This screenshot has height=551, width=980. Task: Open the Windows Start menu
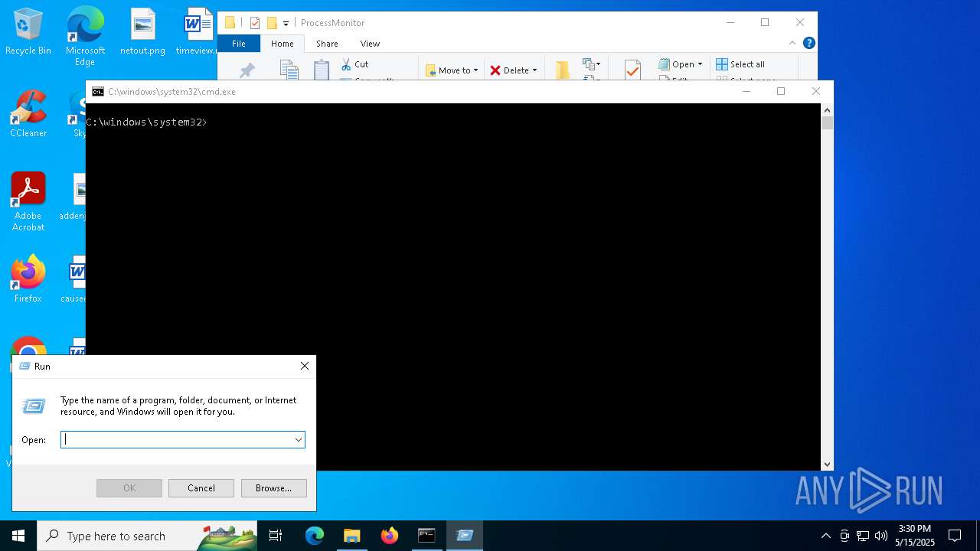click(18, 536)
